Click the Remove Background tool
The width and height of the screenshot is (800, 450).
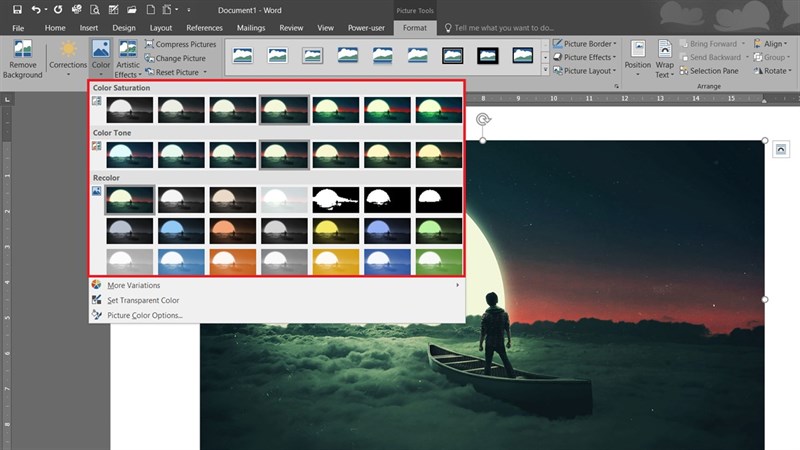click(x=22, y=59)
